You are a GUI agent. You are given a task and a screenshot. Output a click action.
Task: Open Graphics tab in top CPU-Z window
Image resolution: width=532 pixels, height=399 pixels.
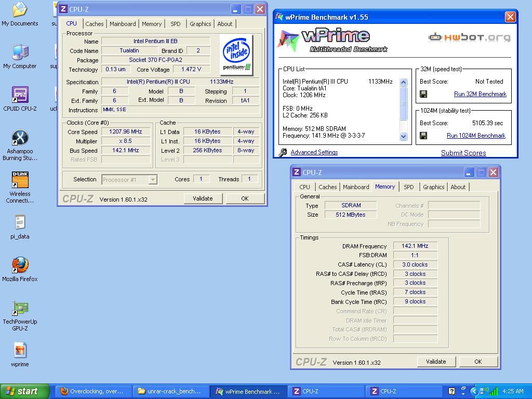[200, 24]
